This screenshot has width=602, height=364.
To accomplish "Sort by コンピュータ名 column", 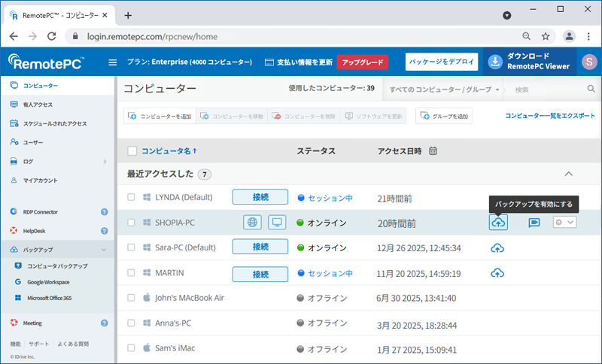I will [169, 150].
